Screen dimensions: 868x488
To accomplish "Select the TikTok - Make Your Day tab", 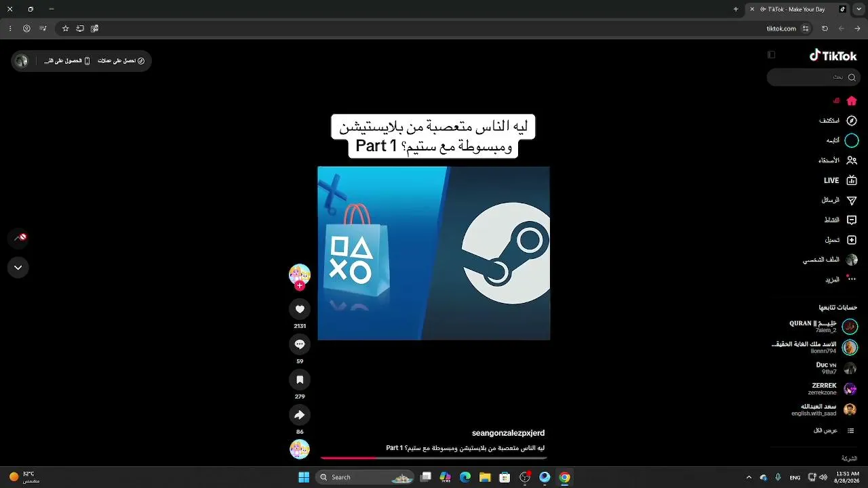I will point(797,9).
